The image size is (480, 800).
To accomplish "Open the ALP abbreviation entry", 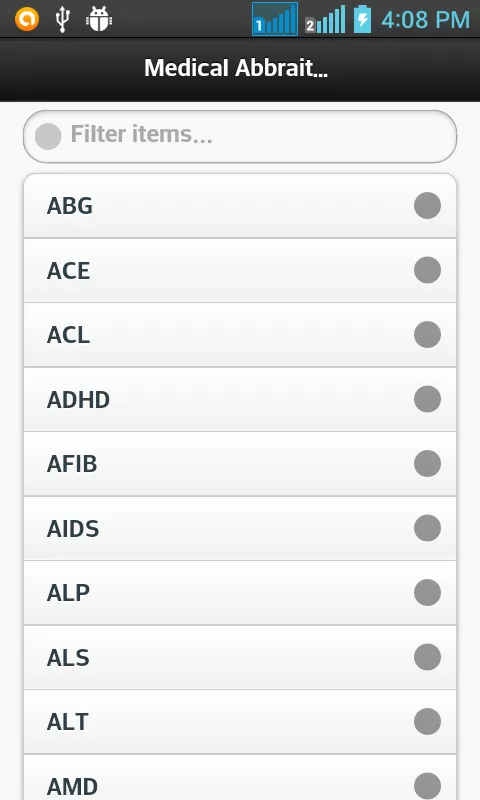I will [x=240, y=593].
